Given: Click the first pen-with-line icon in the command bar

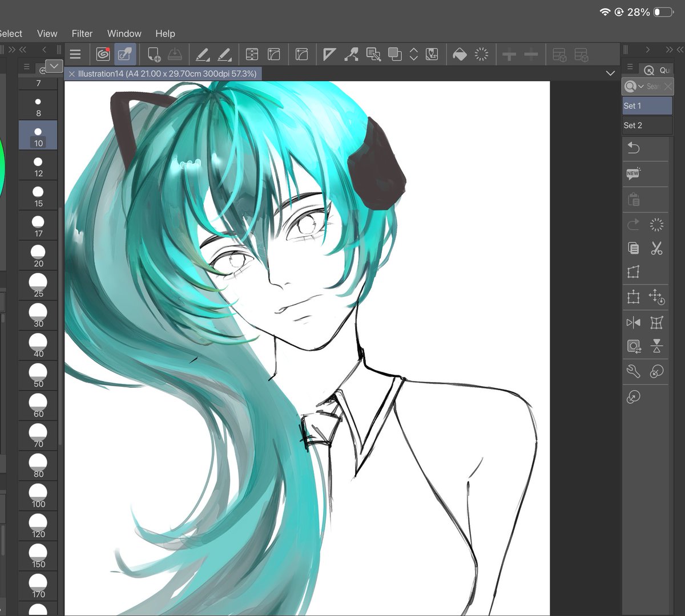Looking at the screenshot, I should click(x=202, y=55).
